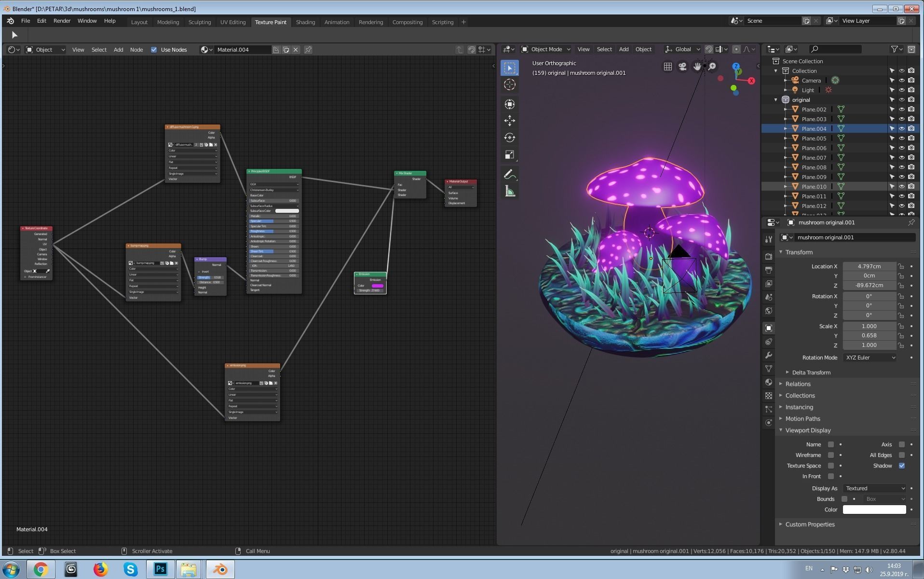Switch to camera view icon

pos(682,67)
